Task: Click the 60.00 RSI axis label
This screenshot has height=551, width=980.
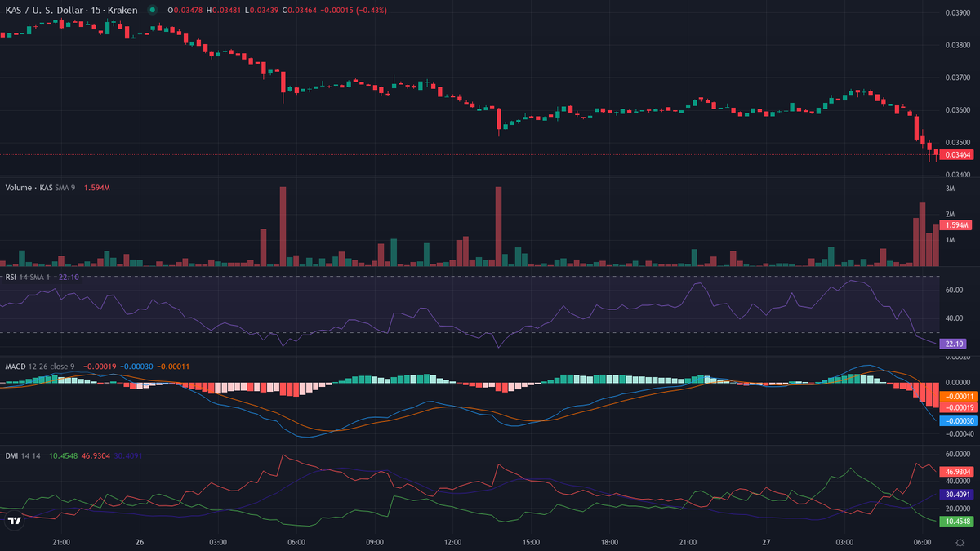Action: pos(954,290)
